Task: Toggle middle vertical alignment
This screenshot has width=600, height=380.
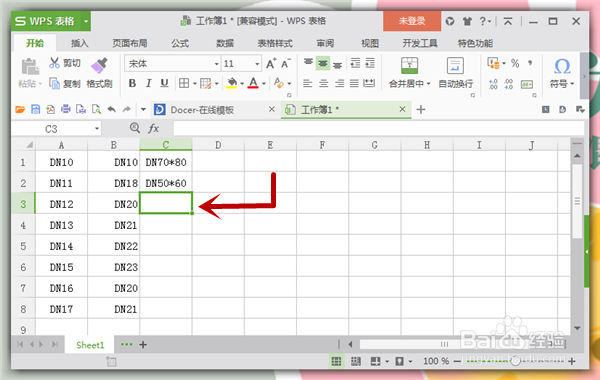Action: click(x=323, y=63)
